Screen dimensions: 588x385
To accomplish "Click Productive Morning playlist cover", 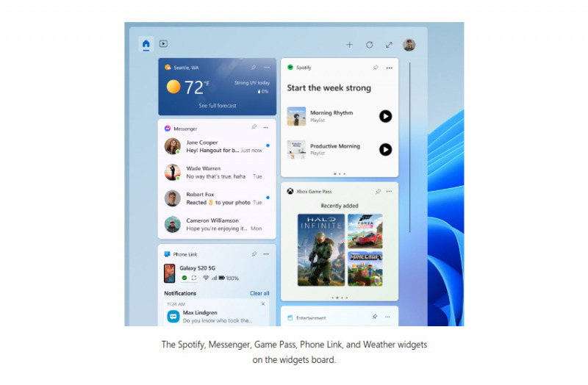I will (x=296, y=150).
